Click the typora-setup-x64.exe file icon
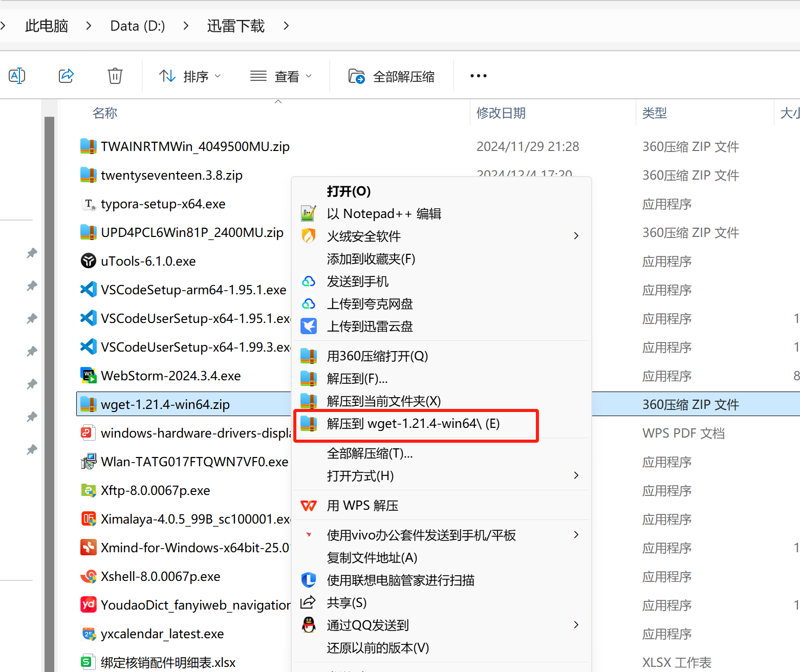Viewport: 800px width, 672px height. tap(89, 204)
